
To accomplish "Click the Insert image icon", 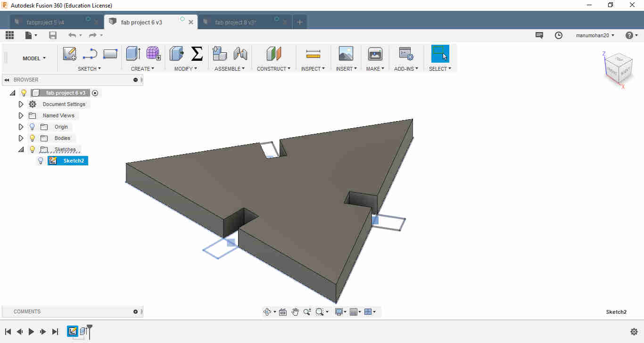I will click(x=346, y=54).
